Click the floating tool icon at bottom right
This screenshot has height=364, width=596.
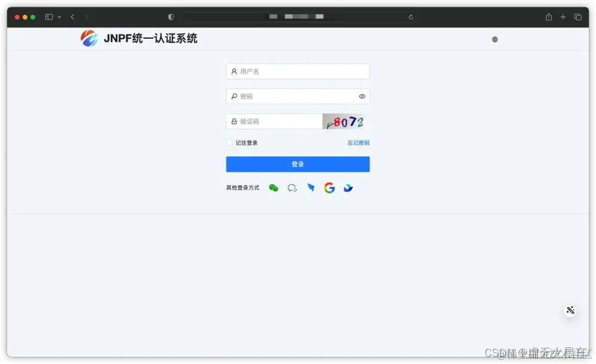coord(570,310)
